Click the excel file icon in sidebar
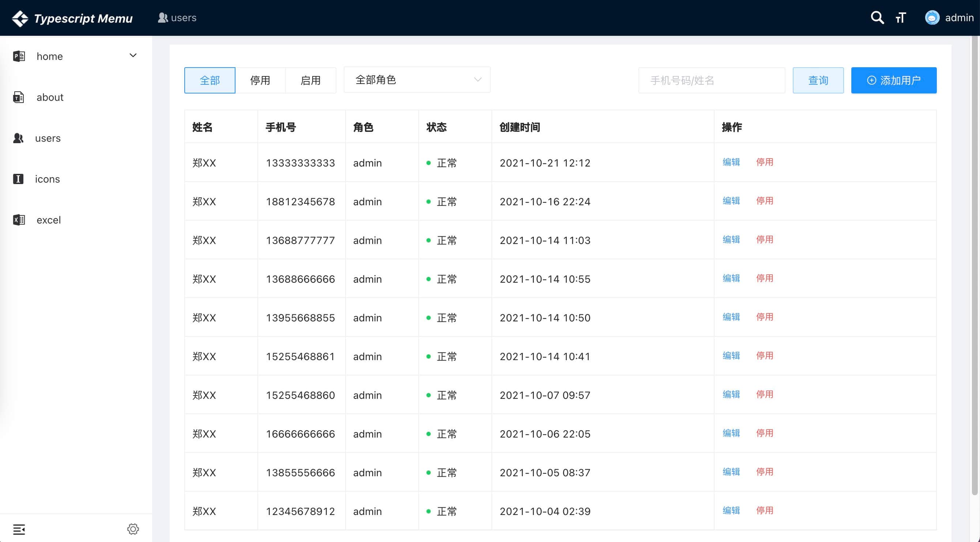 19,220
